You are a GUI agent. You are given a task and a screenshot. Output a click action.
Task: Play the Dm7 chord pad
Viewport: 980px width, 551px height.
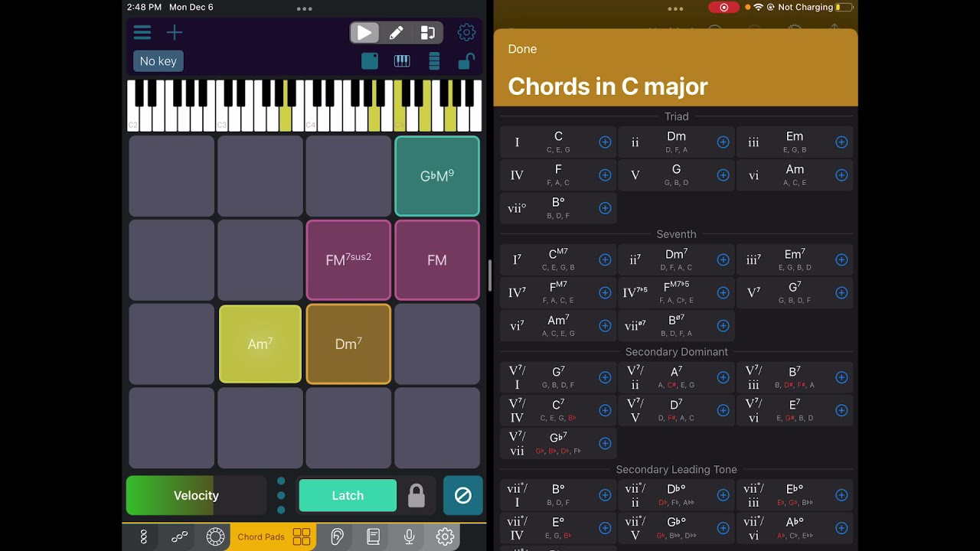click(348, 344)
